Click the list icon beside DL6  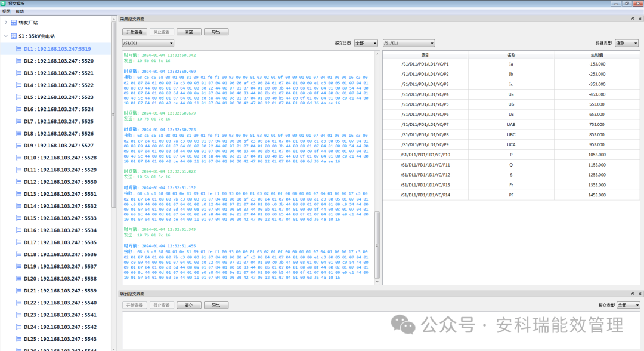[18, 109]
